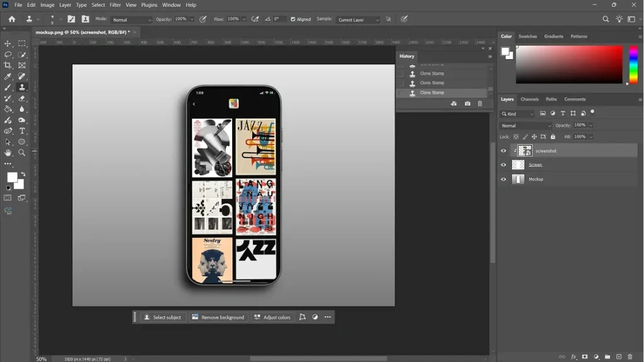Open the layer Fill dropdown arrow
The height and width of the screenshot is (362, 644).
(x=591, y=137)
